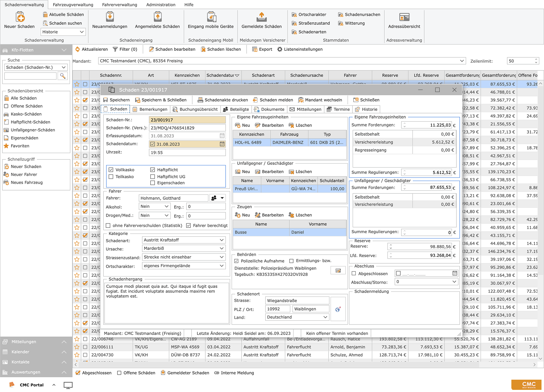Switch to Bemerkungen tab
Screen dimensions: 544x392
click(x=150, y=110)
